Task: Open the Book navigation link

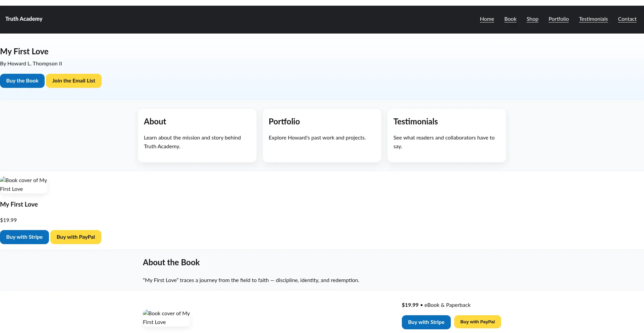Action: point(510,19)
